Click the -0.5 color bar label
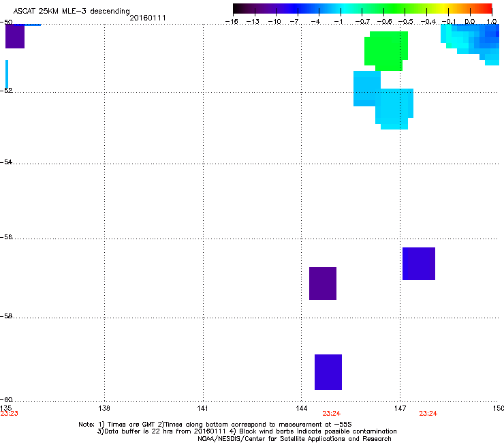 (x=406, y=22)
